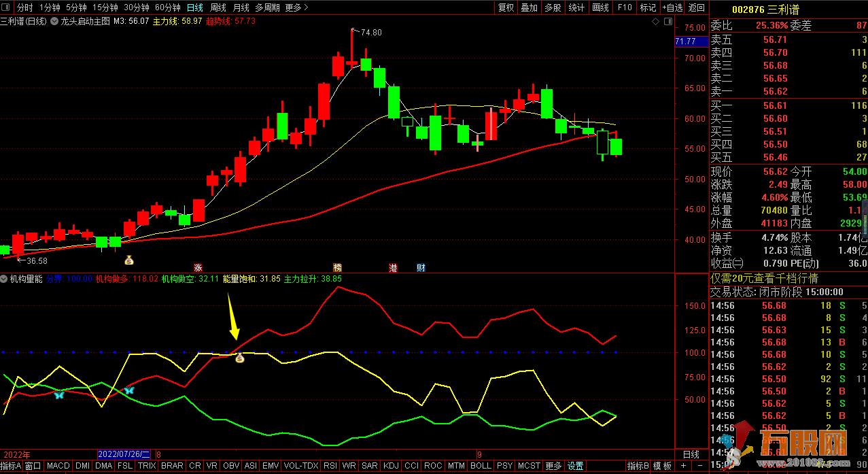
Task: Open the 模板 template menu
Action: pos(663,466)
